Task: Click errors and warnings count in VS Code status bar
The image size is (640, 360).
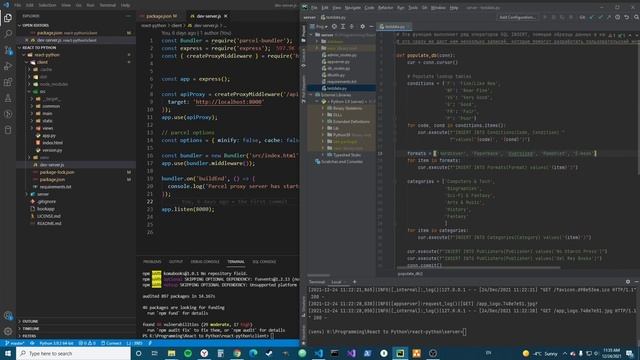Action: (87, 343)
